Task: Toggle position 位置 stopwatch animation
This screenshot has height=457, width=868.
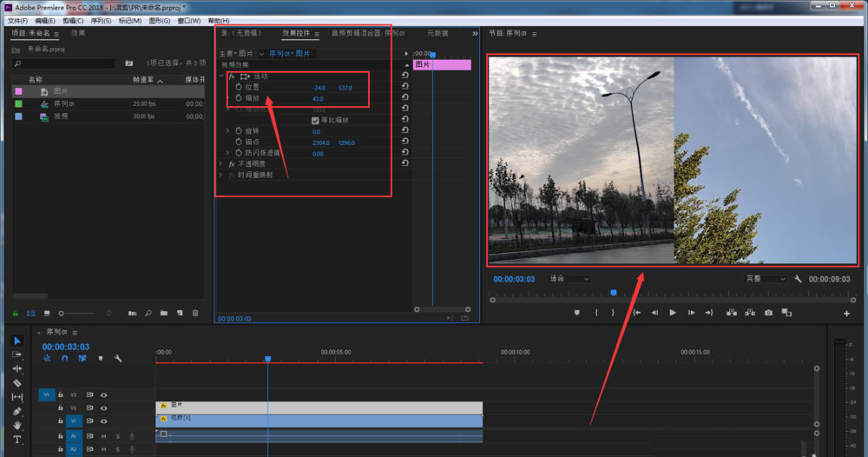Action: coord(239,87)
